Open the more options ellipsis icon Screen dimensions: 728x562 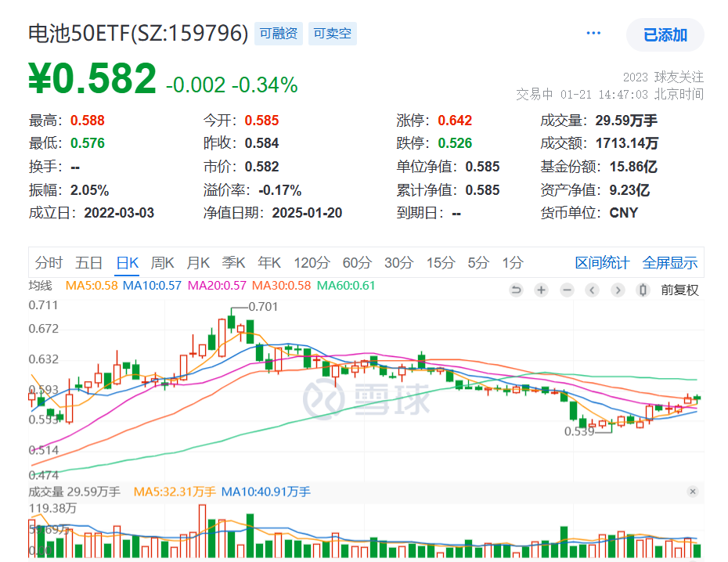click(x=593, y=32)
